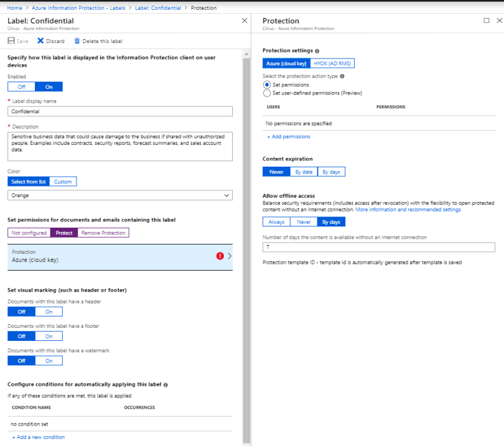Click the red error icon on Protection row
Image resolution: width=504 pixels, height=446 pixels.
(x=220, y=256)
